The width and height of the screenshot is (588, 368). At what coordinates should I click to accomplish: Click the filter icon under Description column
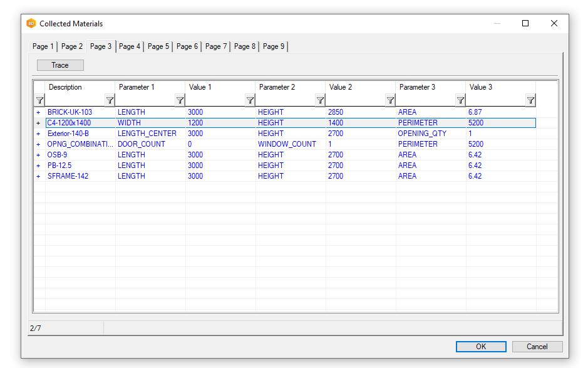pyautogui.click(x=110, y=100)
